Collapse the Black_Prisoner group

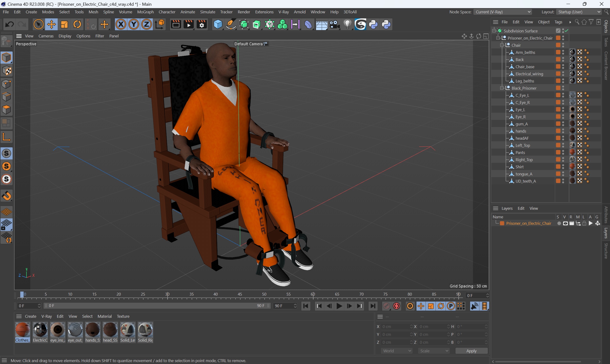(x=502, y=88)
